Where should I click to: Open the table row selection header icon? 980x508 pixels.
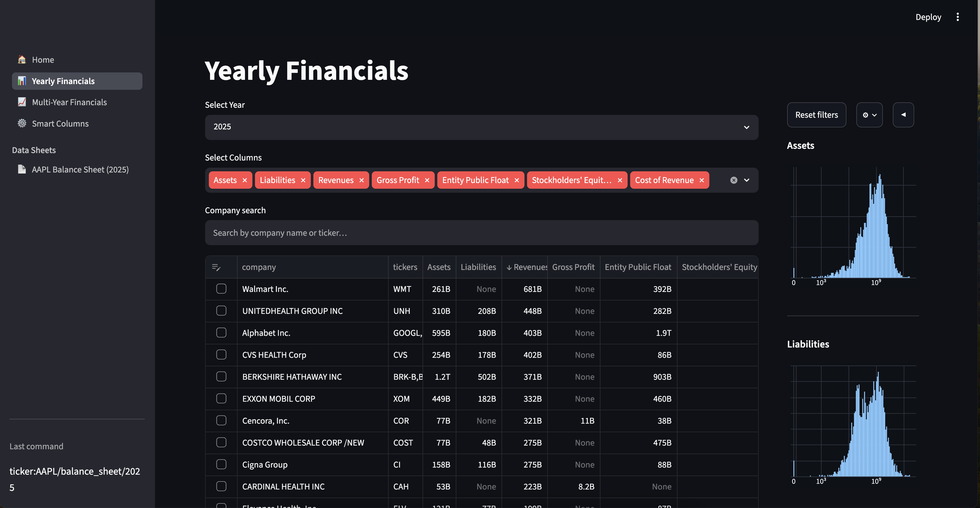216,267
